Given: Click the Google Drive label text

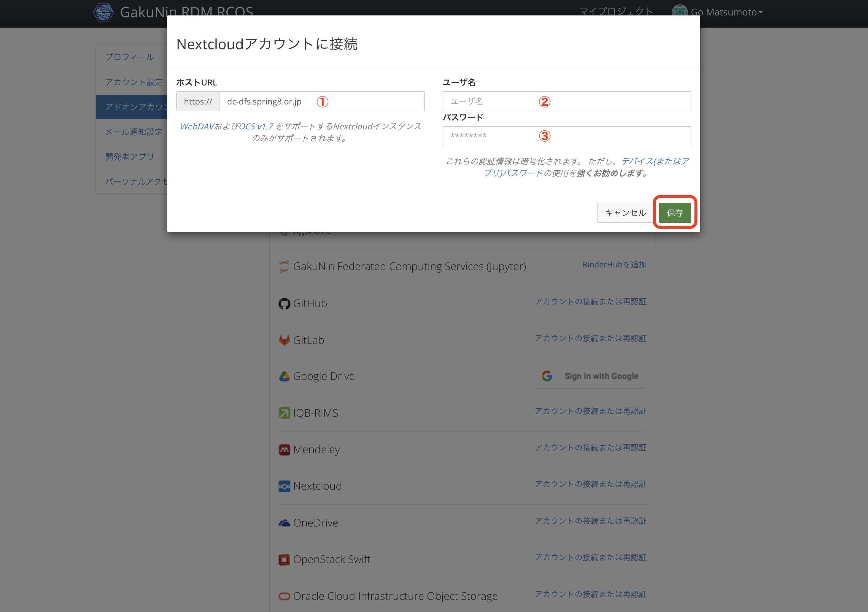Looking at the screenshot, I should (324, 376).
